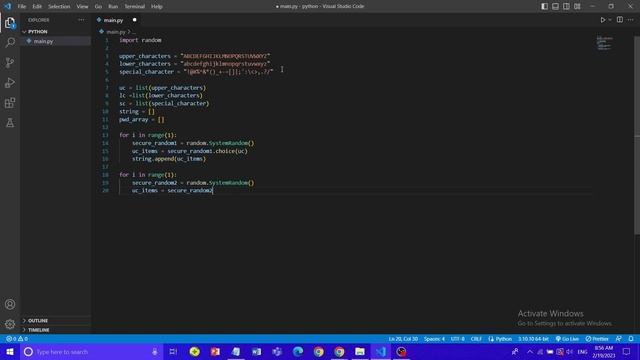Open the Source Control view

[x=10, y=62]
